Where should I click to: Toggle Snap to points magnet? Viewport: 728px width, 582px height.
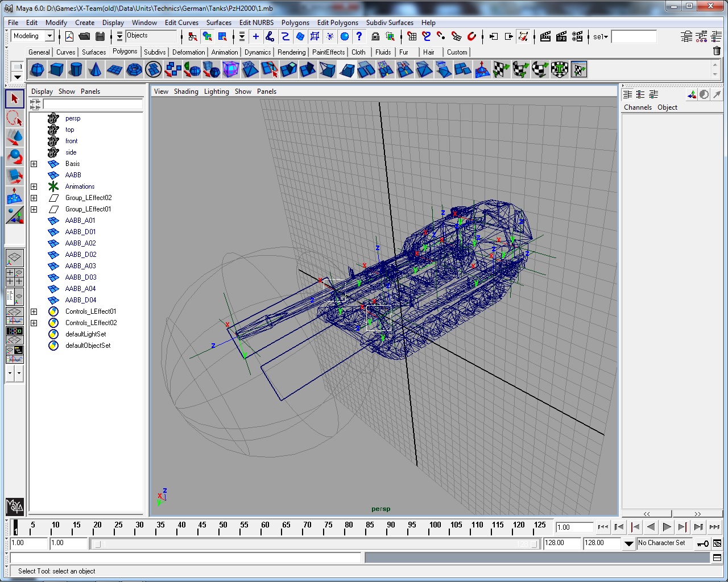(x=441, y=36)
